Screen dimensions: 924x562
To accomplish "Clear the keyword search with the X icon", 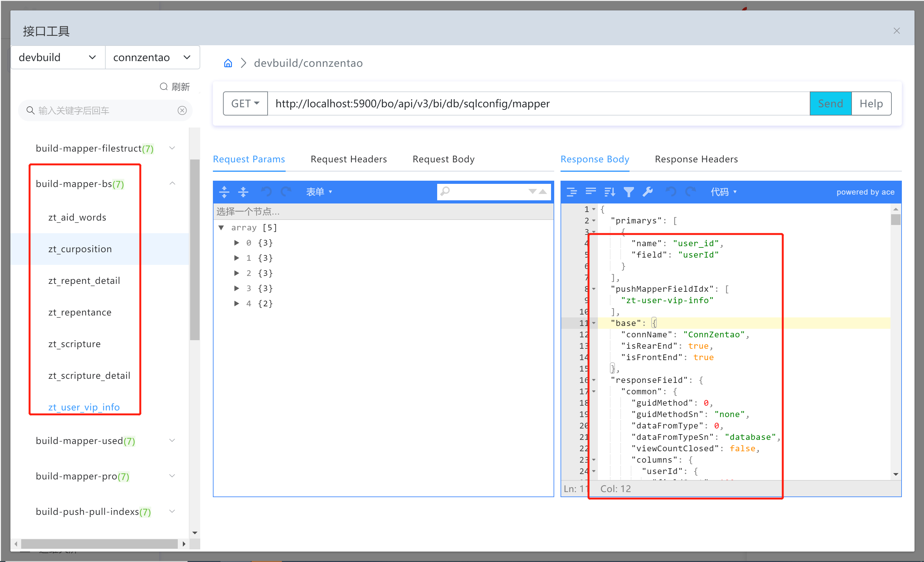I will [x=182, y=110].
